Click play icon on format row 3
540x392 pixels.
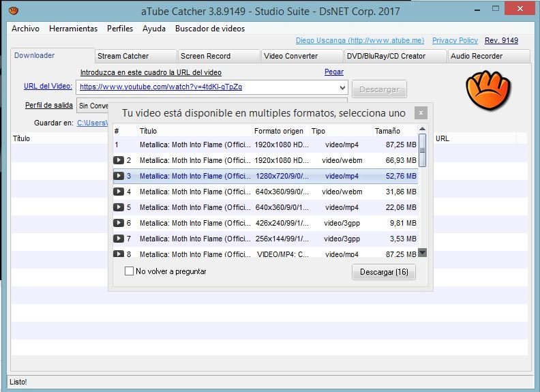coord(119,176)
